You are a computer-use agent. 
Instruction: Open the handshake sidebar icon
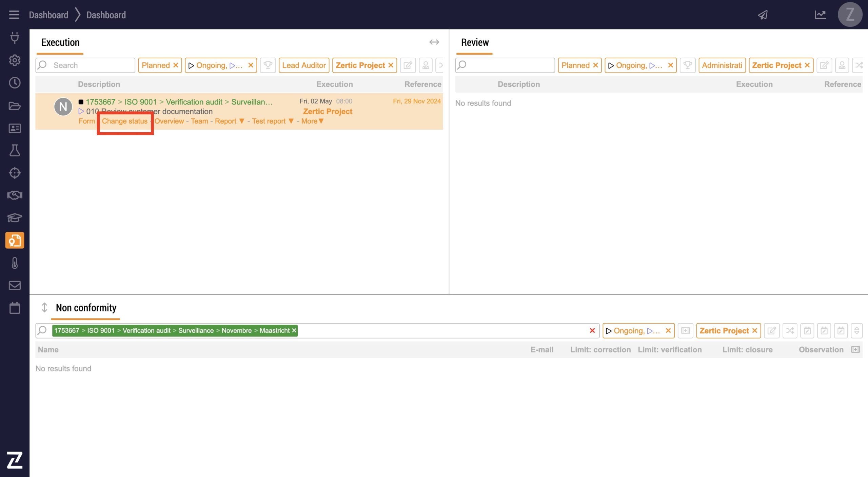click(x=15, y=195)
